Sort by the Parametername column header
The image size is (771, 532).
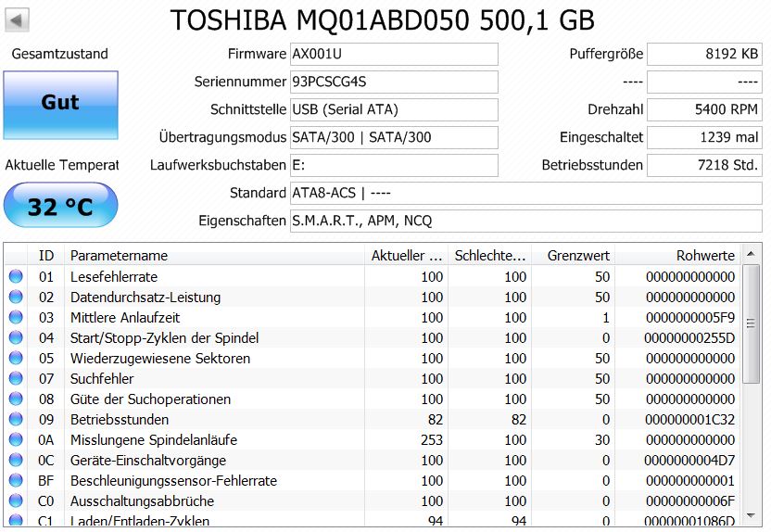click(x=213, y=256)
